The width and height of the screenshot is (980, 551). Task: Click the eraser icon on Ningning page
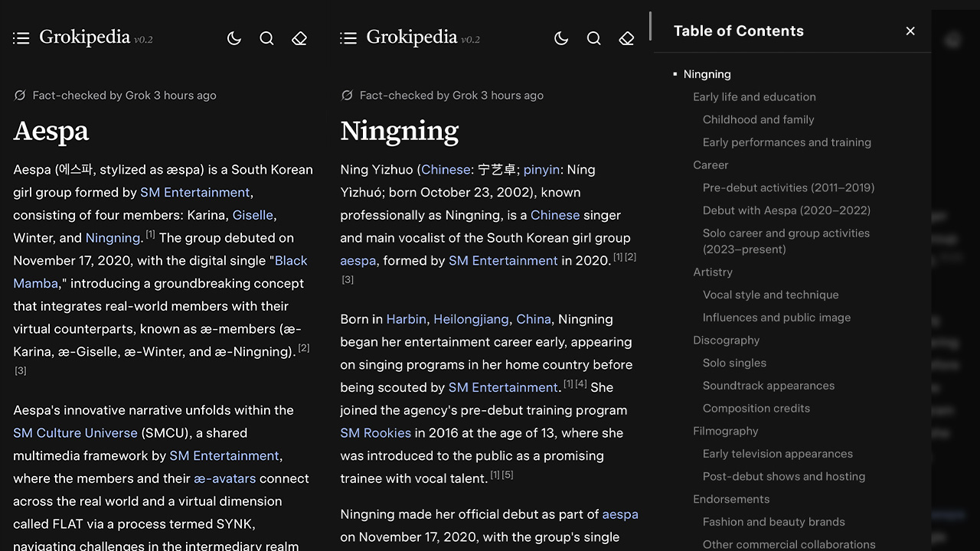coord(626,38)
